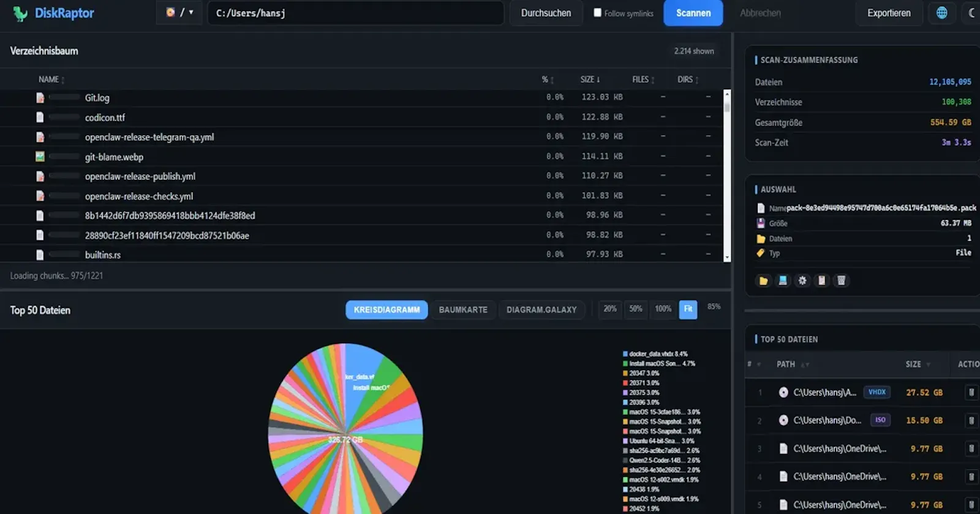980x514 pixels.
Task: Sort directory tree by DIRS column
Action: tap(688, 80)
